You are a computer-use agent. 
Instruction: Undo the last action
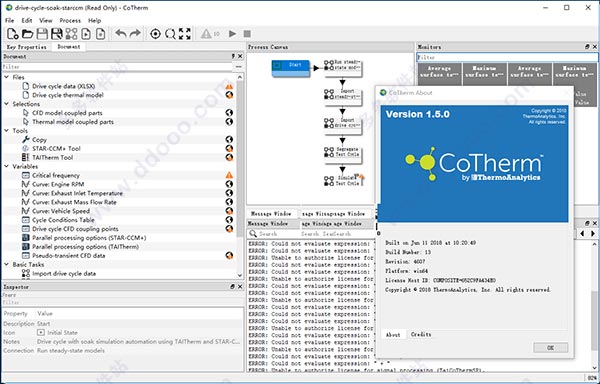pos(121,34)
